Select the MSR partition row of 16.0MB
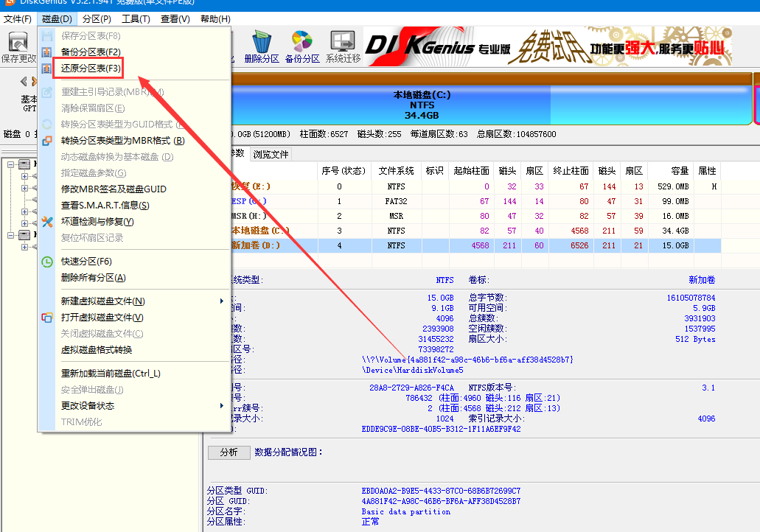760x532 pixels. 476,216
